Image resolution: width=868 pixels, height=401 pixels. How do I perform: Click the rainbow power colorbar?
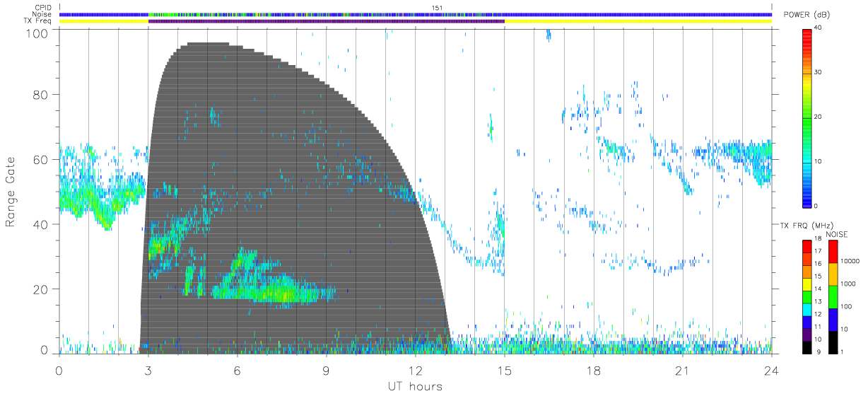[807, 117]
